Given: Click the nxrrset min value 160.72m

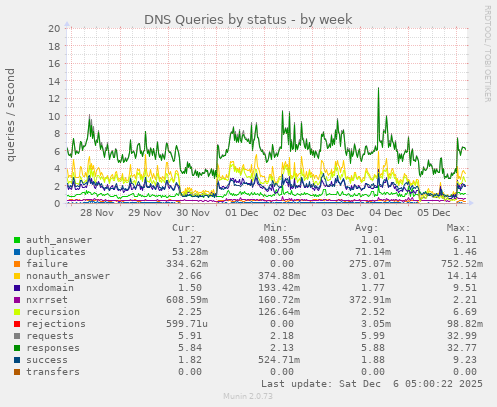Looking at the screenshot, I should pos(279,300).
